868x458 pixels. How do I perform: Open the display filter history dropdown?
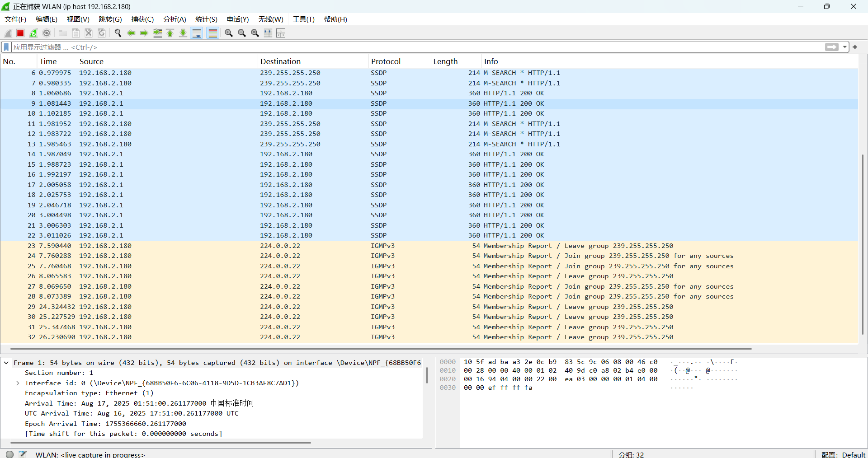coord(844,47)
